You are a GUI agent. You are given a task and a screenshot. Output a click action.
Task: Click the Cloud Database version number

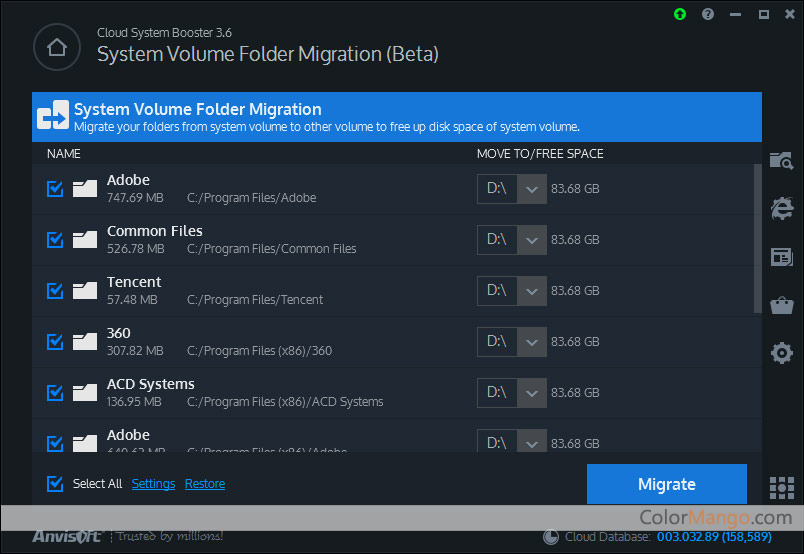[714, 537]
